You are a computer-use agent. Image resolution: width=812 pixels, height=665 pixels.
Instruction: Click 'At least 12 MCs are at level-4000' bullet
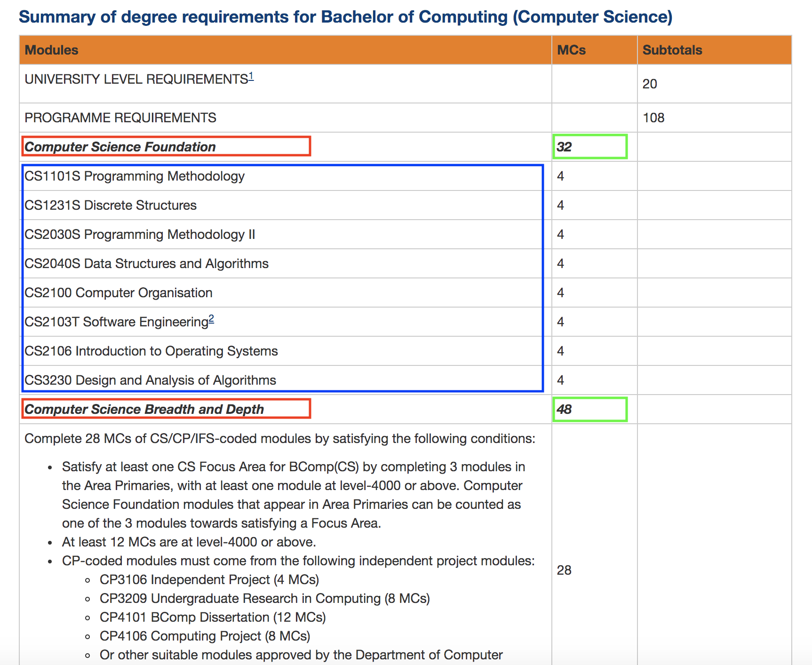pyautogui.click(x=189, y=542)
